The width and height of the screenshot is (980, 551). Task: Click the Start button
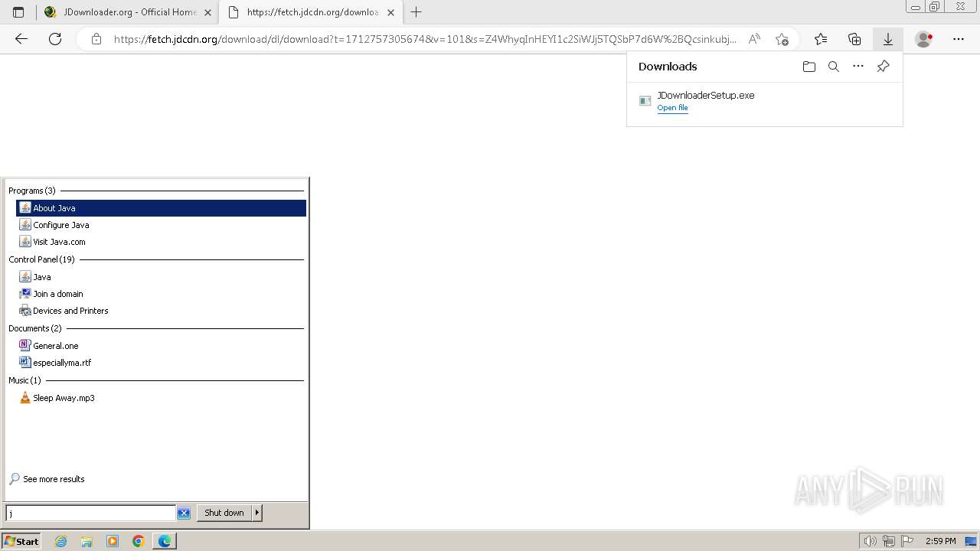point(21,541)
